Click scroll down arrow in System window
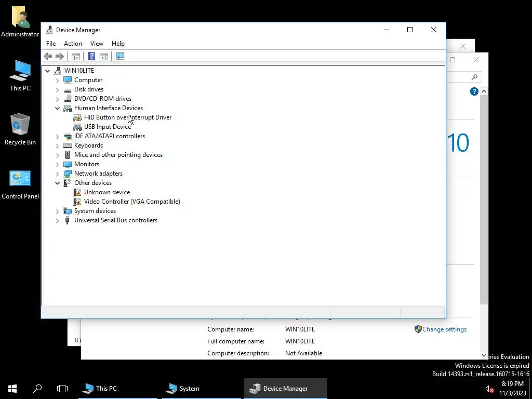Screen dimensions: 532x399 pyautogui.click(x=484, y=355)
